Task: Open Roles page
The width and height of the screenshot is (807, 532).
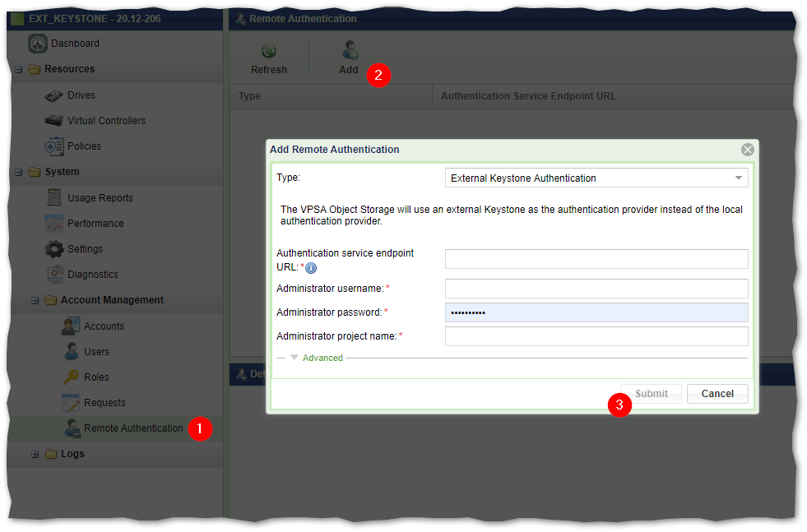Action: click(97, 377)
